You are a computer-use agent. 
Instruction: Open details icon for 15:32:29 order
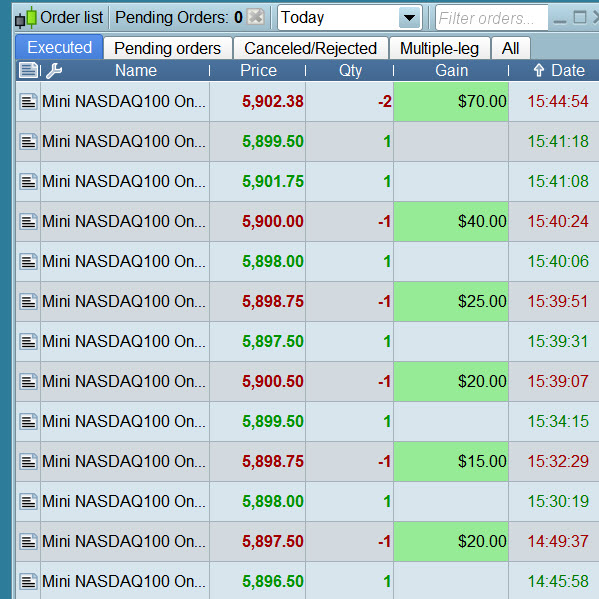tap(28, 461)
